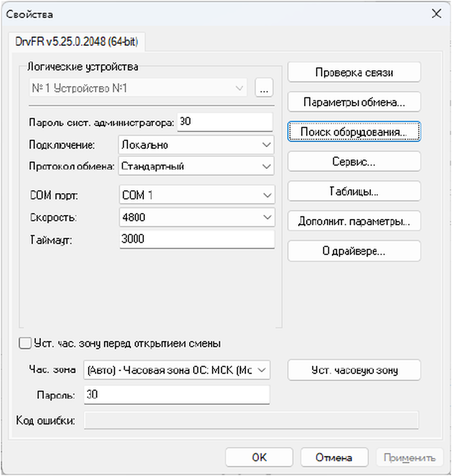Focus the Пароль сист. администратора field
452x476 pixels.
pyautogui.click(x=225, y=122)
